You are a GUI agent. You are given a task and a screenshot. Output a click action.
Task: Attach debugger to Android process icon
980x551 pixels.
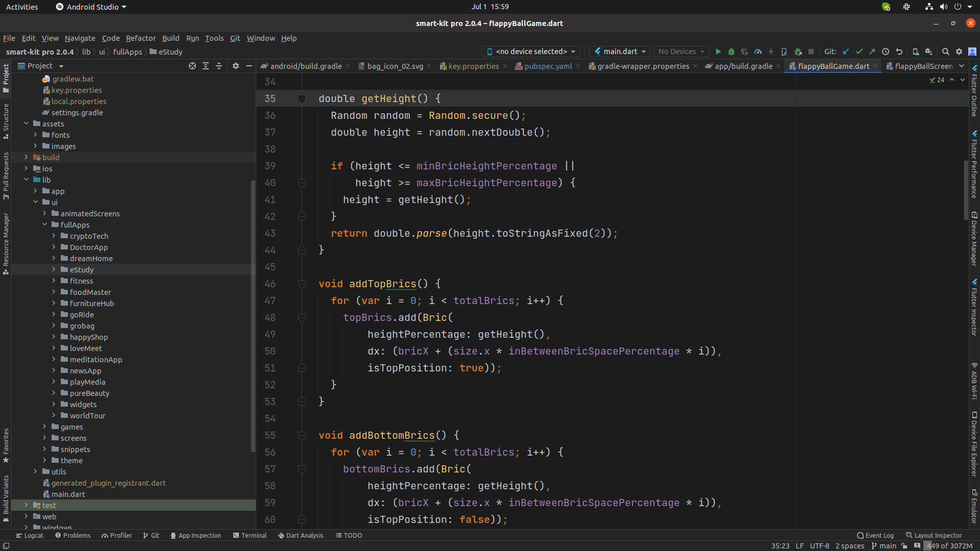pos(798,52)
